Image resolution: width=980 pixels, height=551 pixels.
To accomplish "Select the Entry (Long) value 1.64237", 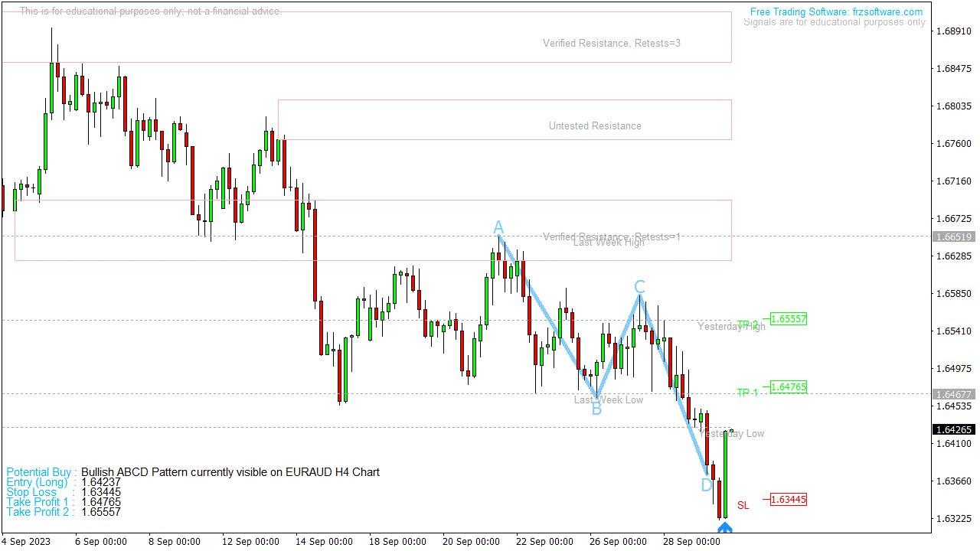I will click(101, 482).
